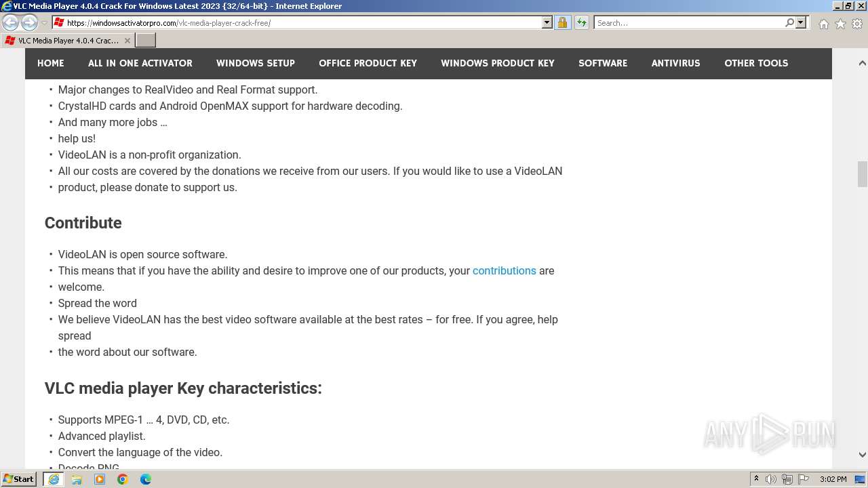Viewport: 868px width, 488px height.
Task: Click the text 'VideoLAN is a non-profit organization.'
Action: [149, 155]
